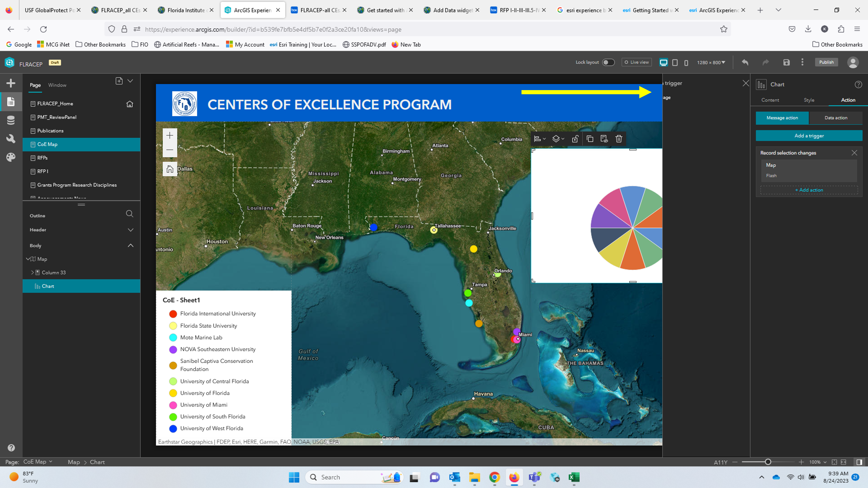This screenshot has height=488, width=868.
Task: Open the Theme palette icon
Action: tap(11, 157)
